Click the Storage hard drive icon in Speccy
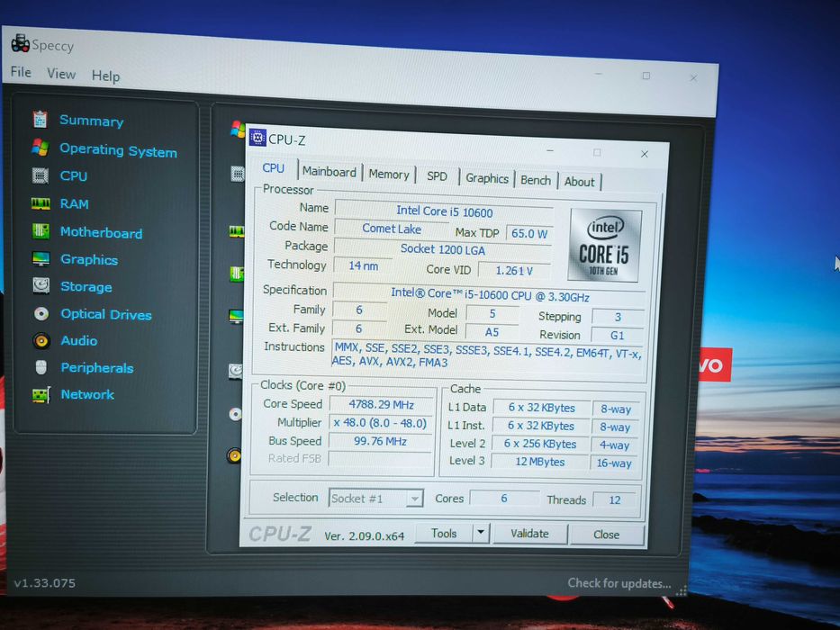This screenshot has width=840, height=630. pyautogui.click(x=41, y=285)
